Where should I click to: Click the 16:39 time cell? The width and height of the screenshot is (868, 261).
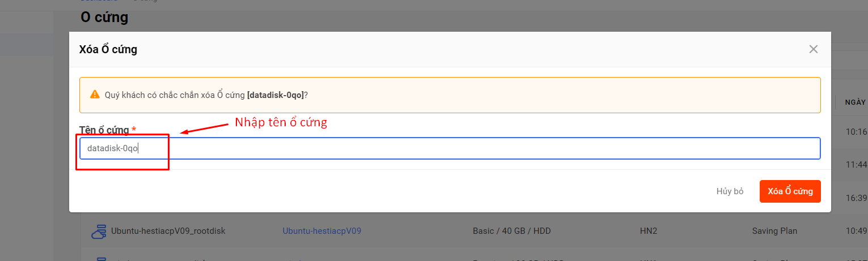coord(856,198)
